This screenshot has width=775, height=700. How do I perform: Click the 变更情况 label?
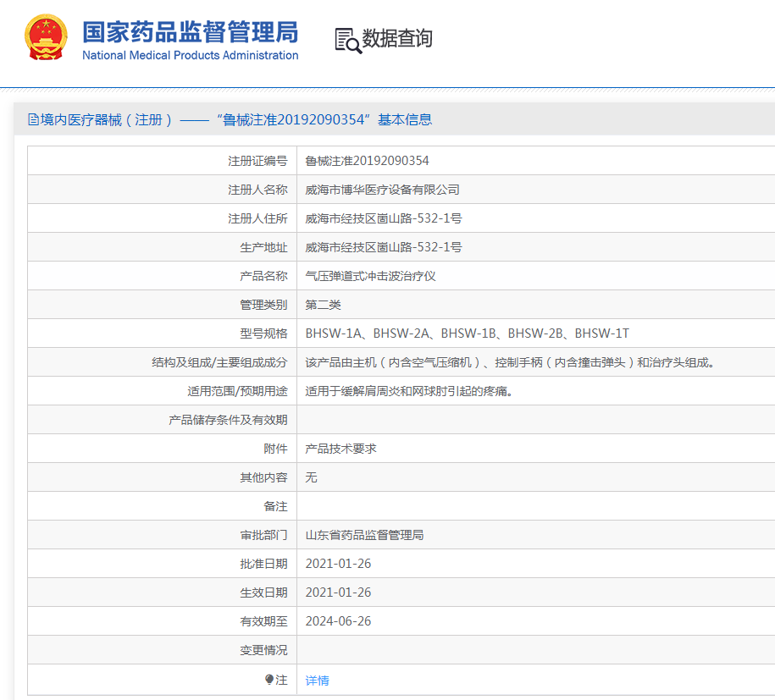263,650
